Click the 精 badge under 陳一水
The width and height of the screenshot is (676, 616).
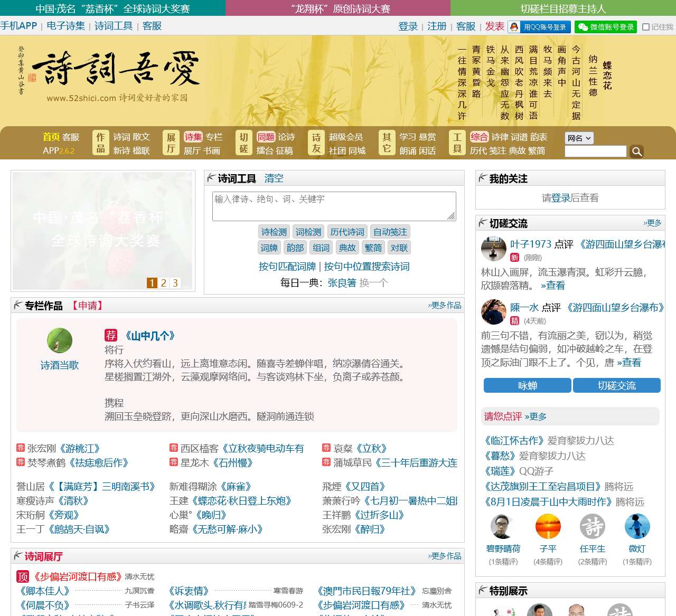click(514, 321)
